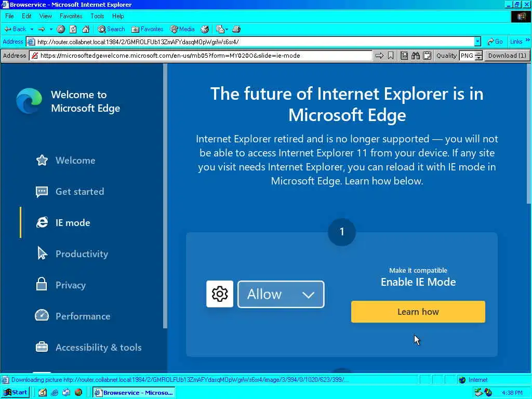Viewport: 532px width, 399px height.
Task: Select the Performance sidebar item
Action: 73,316
